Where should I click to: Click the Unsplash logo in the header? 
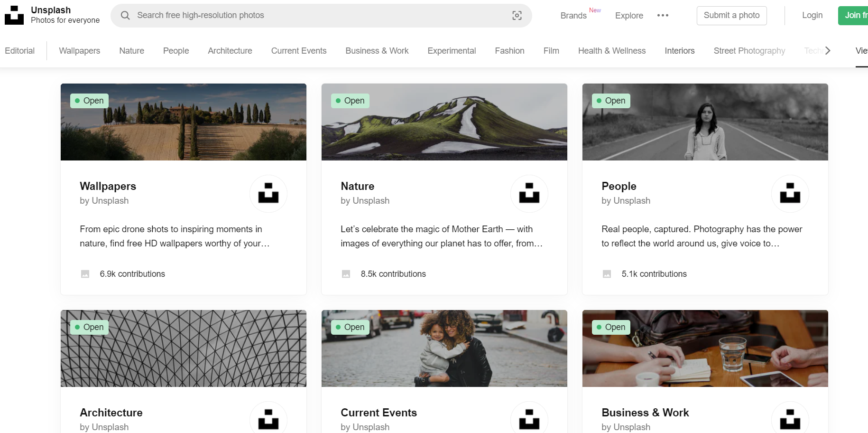click(x=14, y=15)
